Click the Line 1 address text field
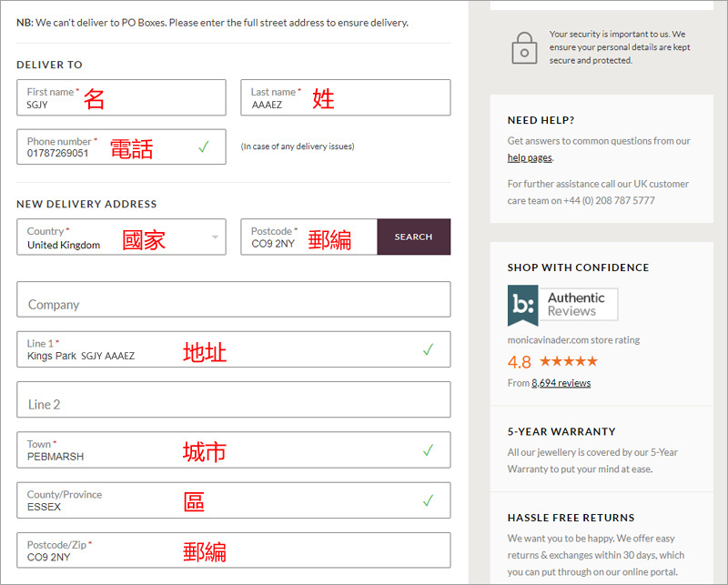The height and width of the screenshot is (585, 728). (233, 350)
